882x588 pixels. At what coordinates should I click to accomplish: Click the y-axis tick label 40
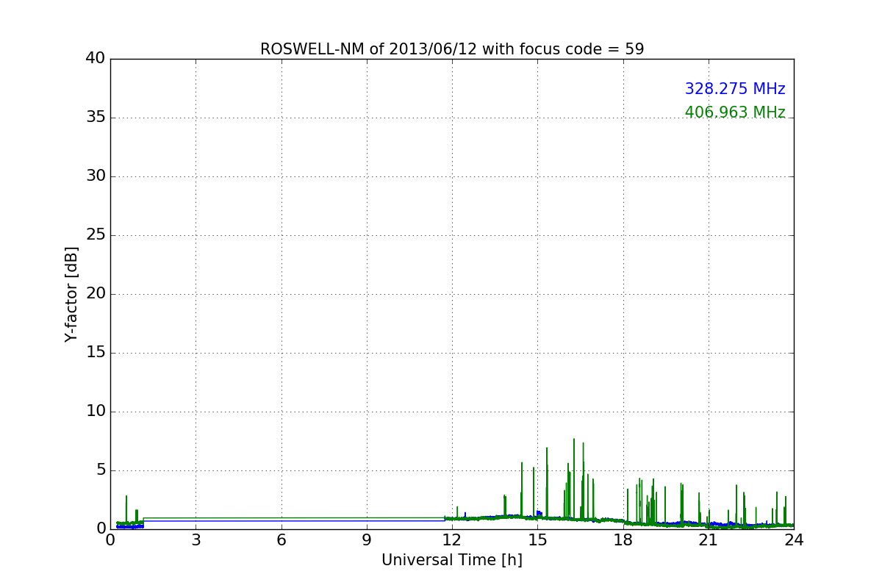[x=96, y=59]
